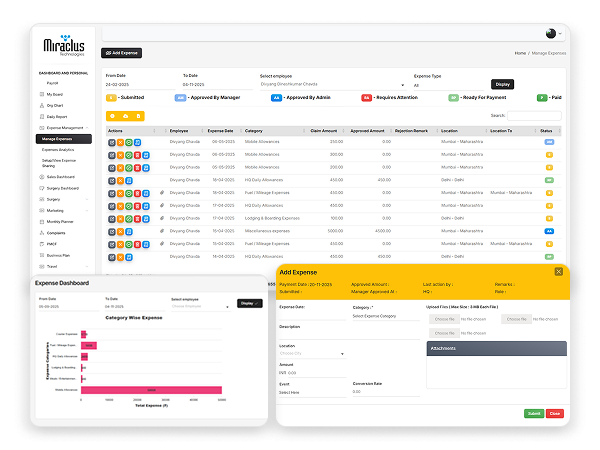Click the red delete icon in the Lodging & Boarding row
This screenshot has height=450, width=600.
[x=137, y=219]
